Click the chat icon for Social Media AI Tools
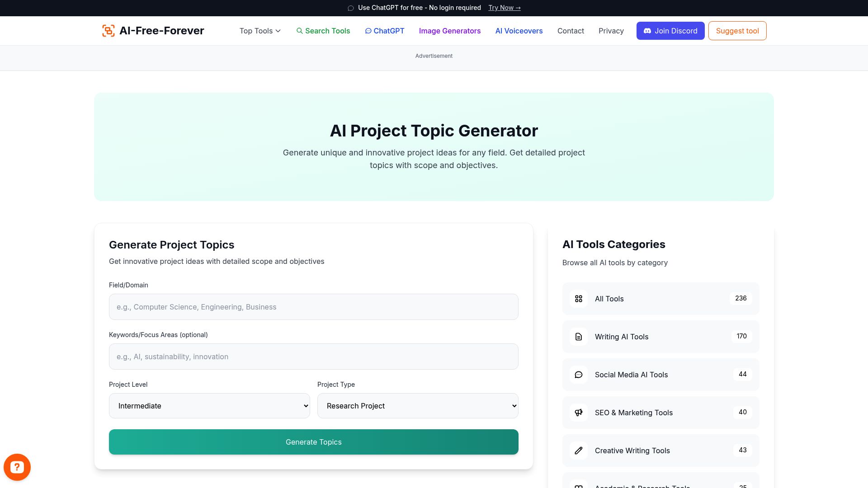 (578, 375)
